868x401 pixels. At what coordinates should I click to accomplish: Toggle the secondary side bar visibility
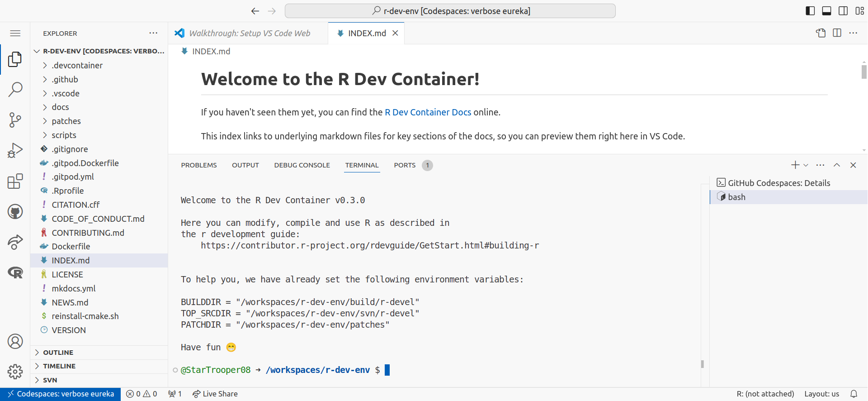tap(843, 11)
